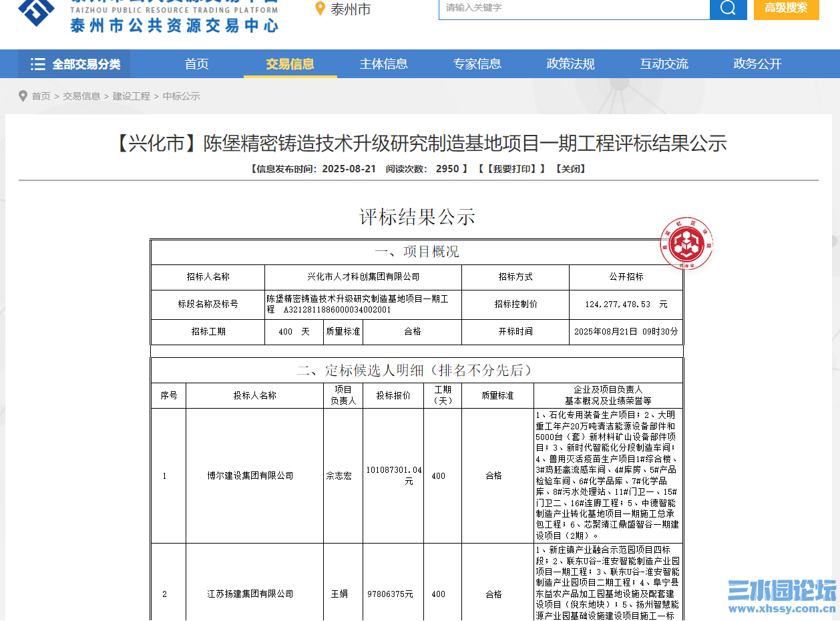Click the breadcrumb location marker icon
This screenshot has width=840, height=621.
click(x=23, y=96)
